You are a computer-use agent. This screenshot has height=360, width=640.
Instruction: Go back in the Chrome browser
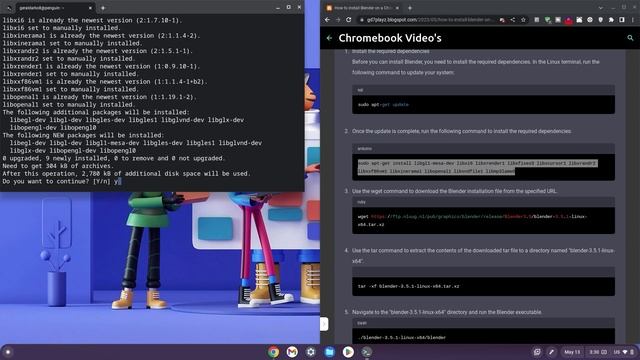click(x=327, y=20)
